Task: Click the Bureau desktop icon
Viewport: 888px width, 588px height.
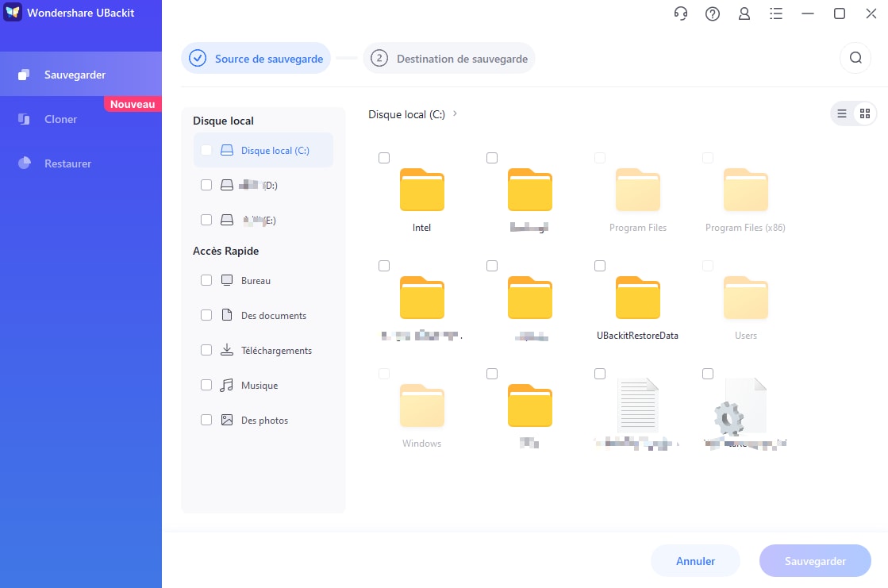Action: [227, 280]
